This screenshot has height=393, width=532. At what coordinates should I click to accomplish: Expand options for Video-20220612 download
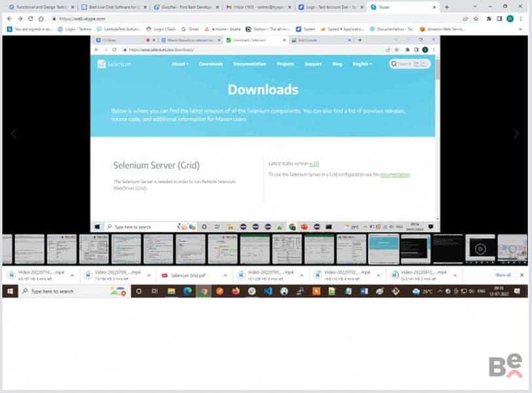[x=455, y=276]
